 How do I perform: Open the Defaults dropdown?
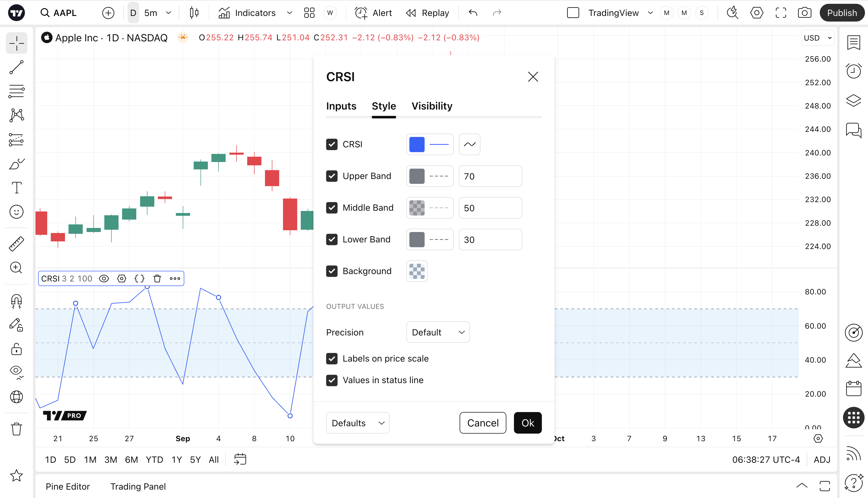pyautogui.click(x=357, y=423)
